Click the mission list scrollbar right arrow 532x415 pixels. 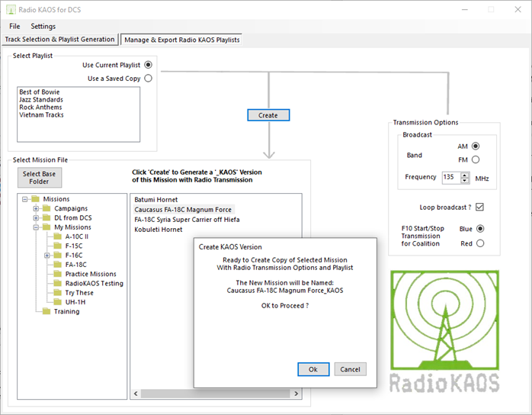tap(296, 394)
